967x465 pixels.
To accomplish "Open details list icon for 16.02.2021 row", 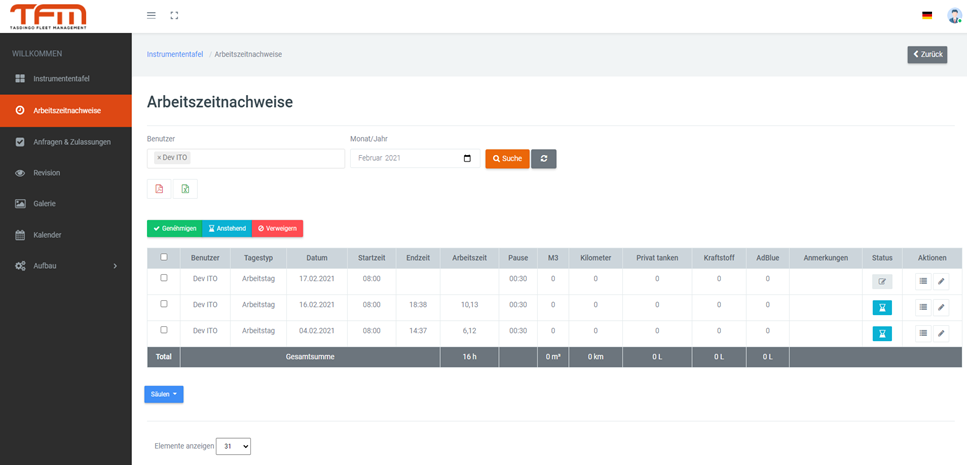I will (923, 307).
